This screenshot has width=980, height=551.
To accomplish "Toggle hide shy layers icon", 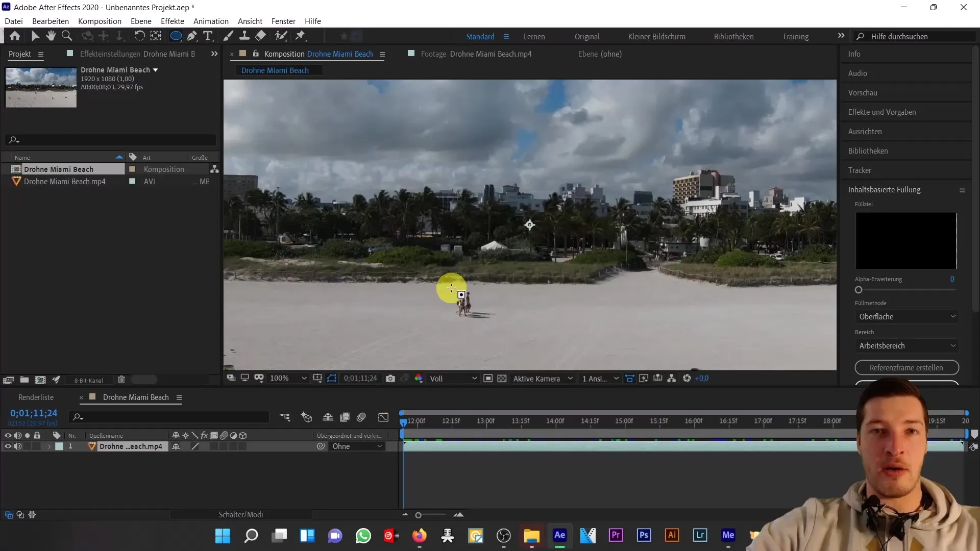I will 328,417.
